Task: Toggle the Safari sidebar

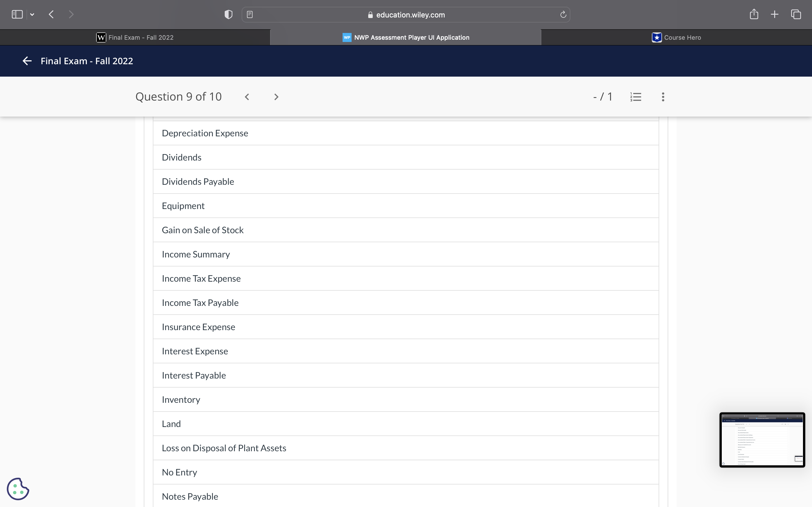Action: pyautogui.click(x=17, y=14)
